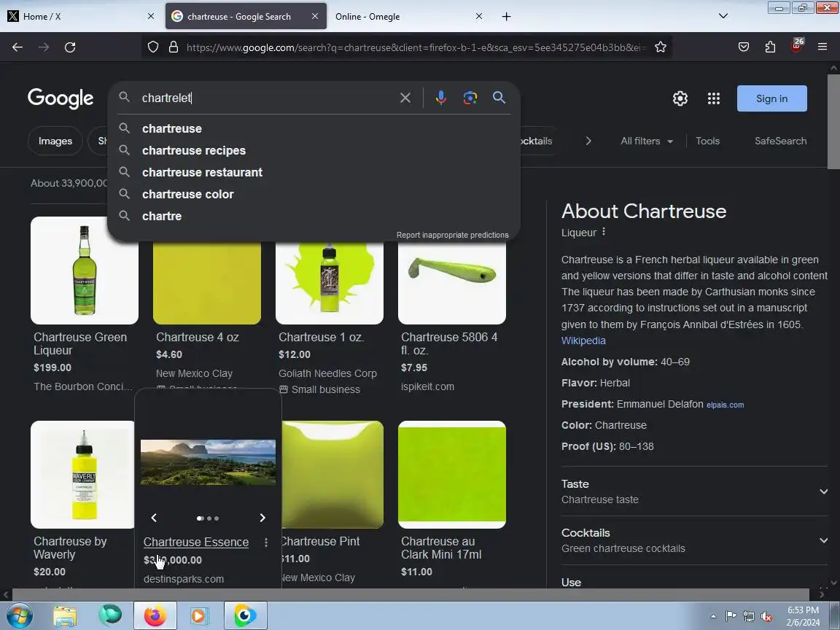Viewport: 840px width, 630px height.
Task: Open the Chartreuse 5806 fishing lure image
Action: pos(452,282)
